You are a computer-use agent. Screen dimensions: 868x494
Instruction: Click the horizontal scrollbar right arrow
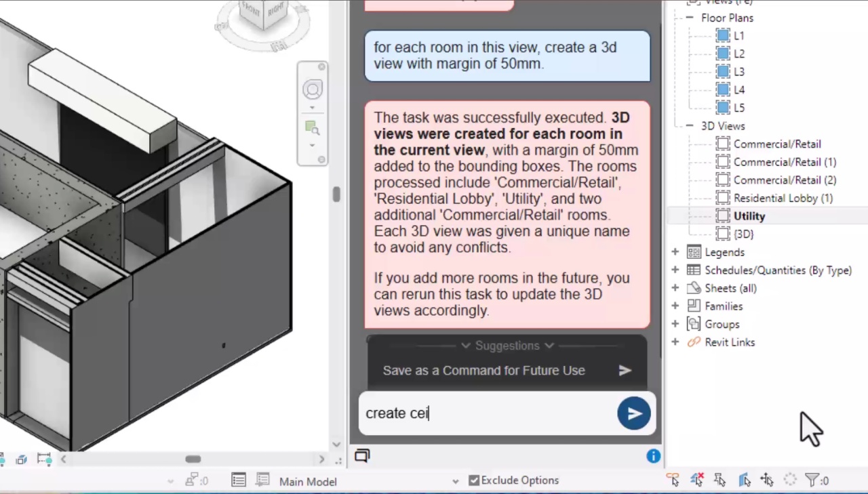click(321, 459)
